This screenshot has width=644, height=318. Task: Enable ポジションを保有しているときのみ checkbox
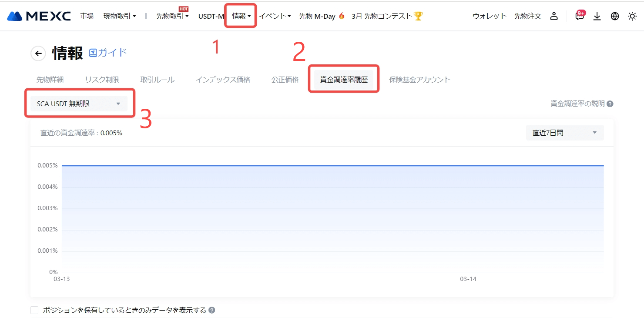(34, 310)
